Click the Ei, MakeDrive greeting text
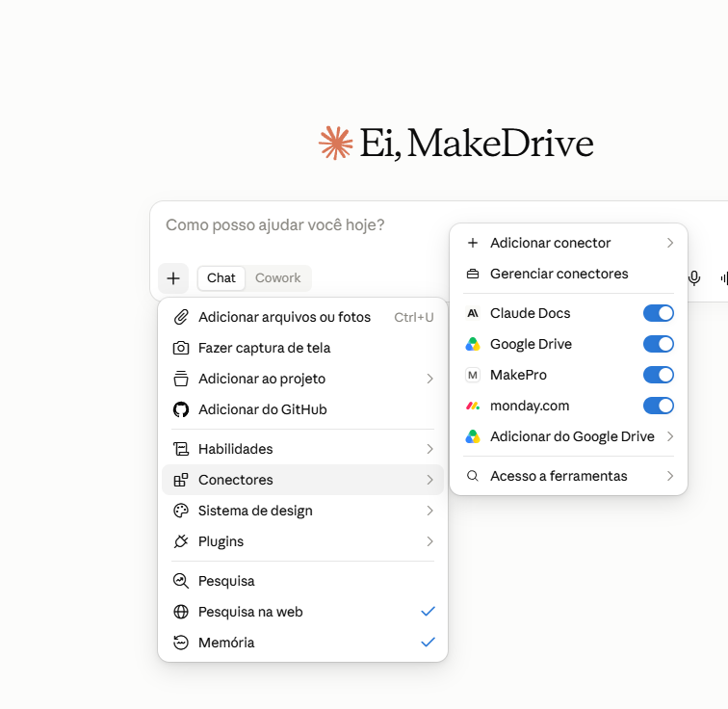 click(477, 144)
